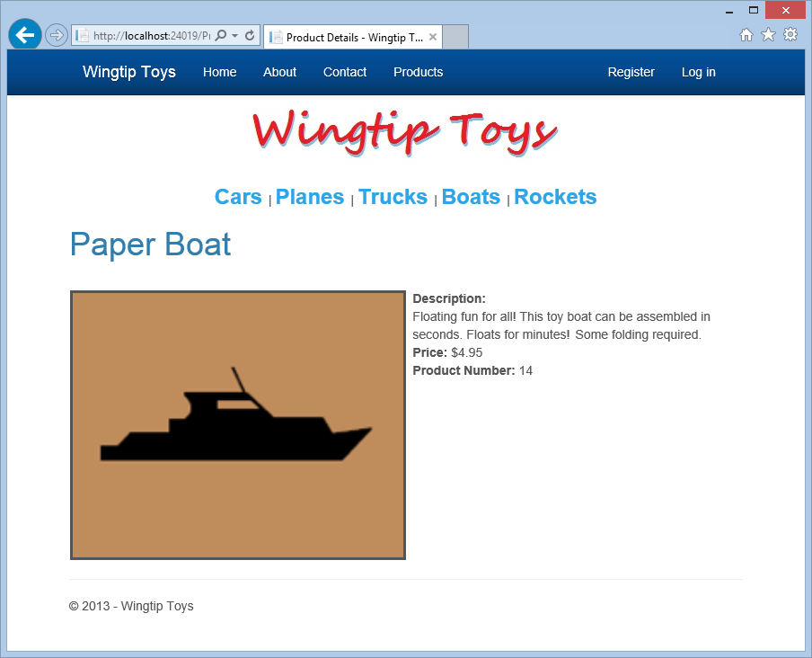Log in to Wingtip Toys
The width and height of the screenshot is (812, 658).
click(x=698, y=72)
